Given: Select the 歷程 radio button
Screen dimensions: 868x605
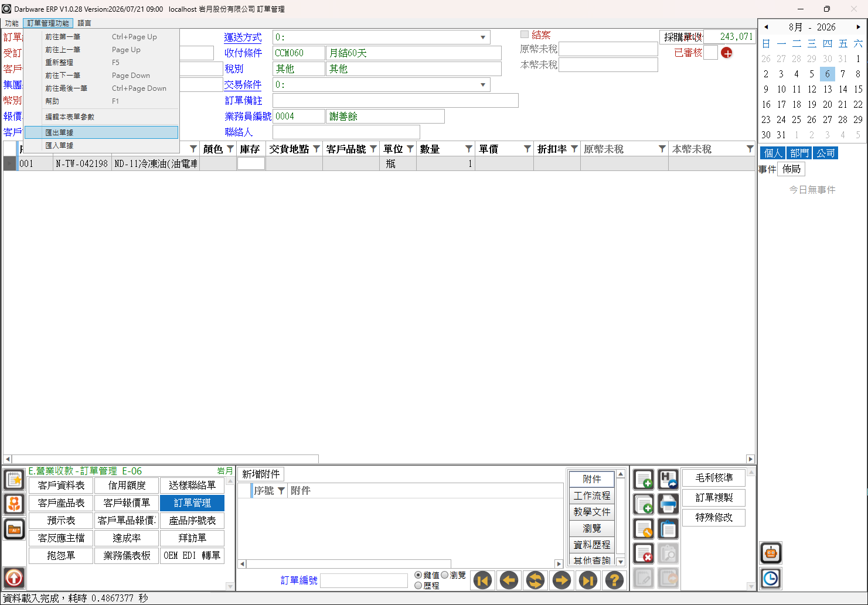Looking at the screenshot, I should [418, 585].
